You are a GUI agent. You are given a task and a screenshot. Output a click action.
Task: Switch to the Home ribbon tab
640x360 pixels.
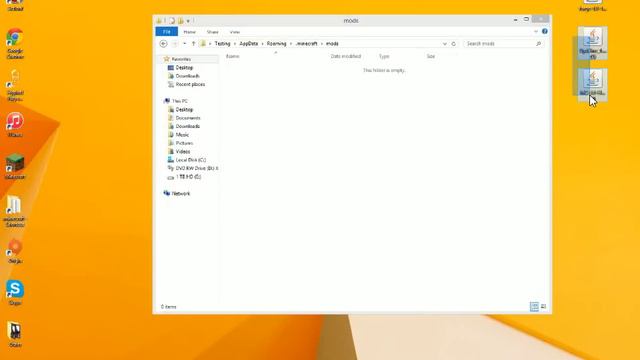pyautogui.click(x=189, y=32)
